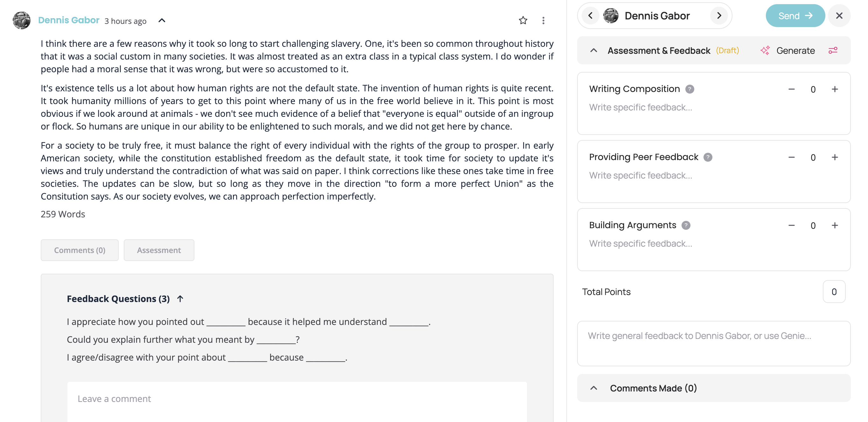This screenshot has width=868, height=422.
Task: Open the Comments (0) tab
Action: tap(80, 250)
